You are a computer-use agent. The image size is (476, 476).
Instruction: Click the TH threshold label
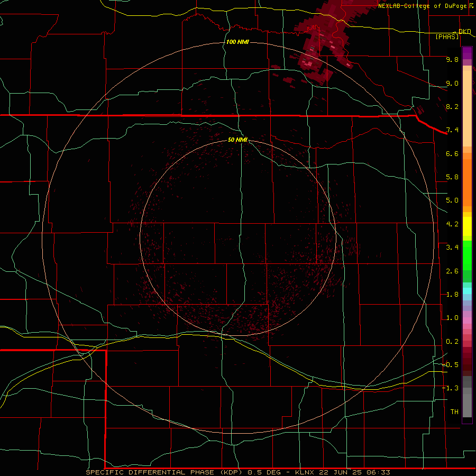[454, 412]
